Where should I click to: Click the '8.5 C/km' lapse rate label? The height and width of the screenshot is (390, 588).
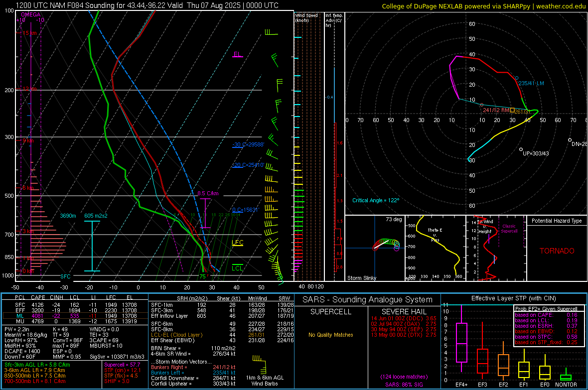(208, 193)
